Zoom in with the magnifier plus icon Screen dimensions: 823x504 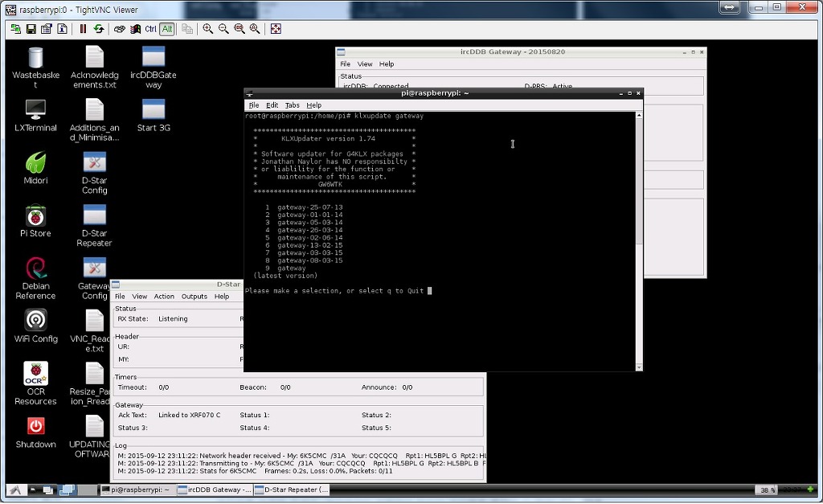click(x=208, y=29)
